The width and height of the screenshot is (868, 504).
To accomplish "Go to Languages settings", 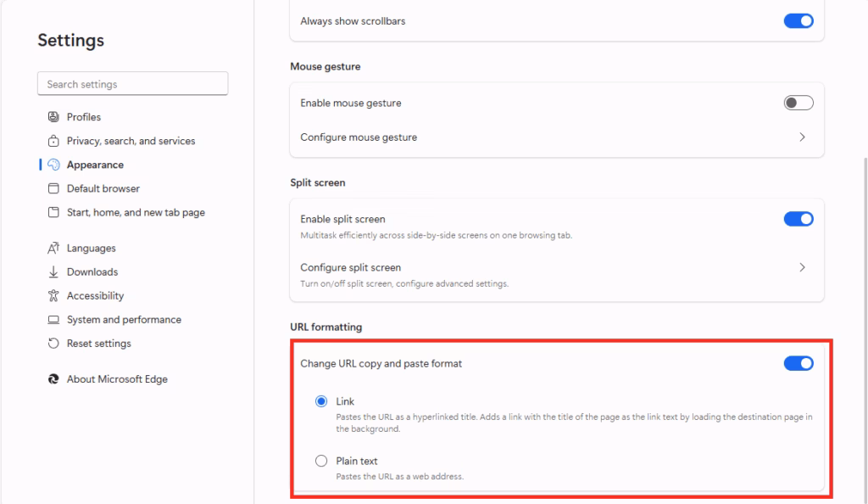I will (x=92, y=248).
